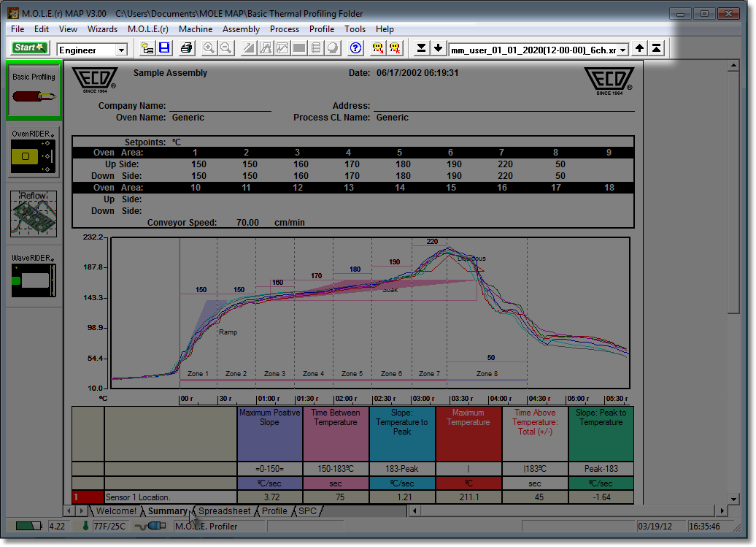Click the vertical scrollbar up arrow
This screenshot has height=547, width=756.
(733, 65)
